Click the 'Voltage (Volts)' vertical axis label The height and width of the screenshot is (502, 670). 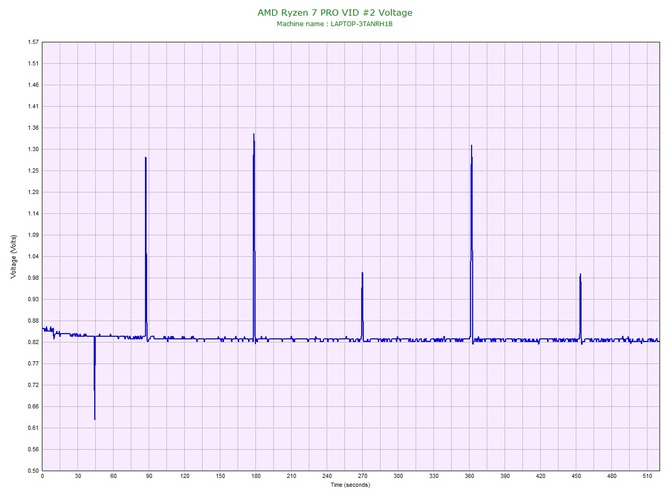click(x=14, y=257)
